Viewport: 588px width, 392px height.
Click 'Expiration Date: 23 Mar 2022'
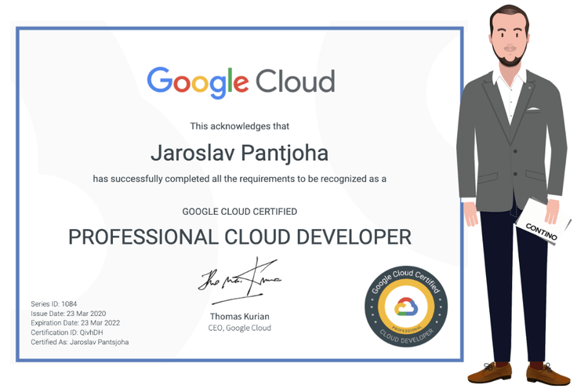pyautogui.click(x=75, y=323)
